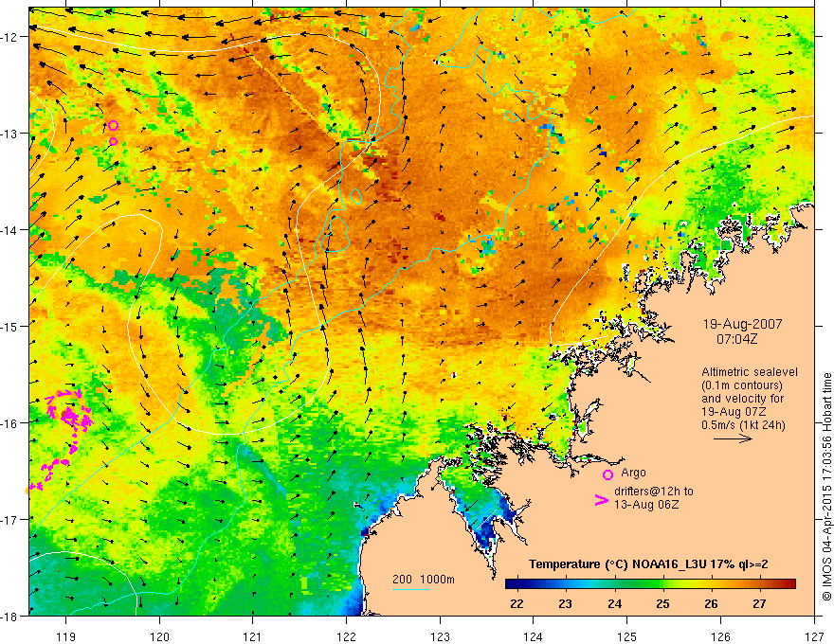This screenshot has width=834, height=644.
Task: Click the colorbar tick label 25
Action: (x=662, y=603)
